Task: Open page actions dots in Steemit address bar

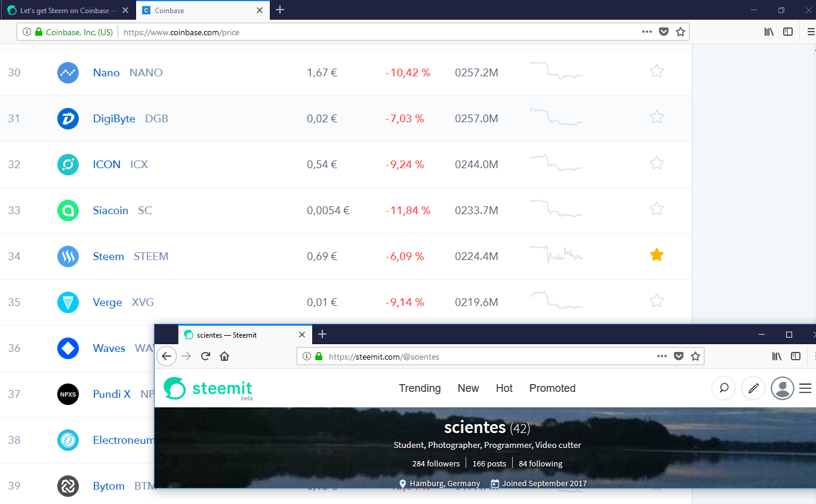Action: coord(662,356)
